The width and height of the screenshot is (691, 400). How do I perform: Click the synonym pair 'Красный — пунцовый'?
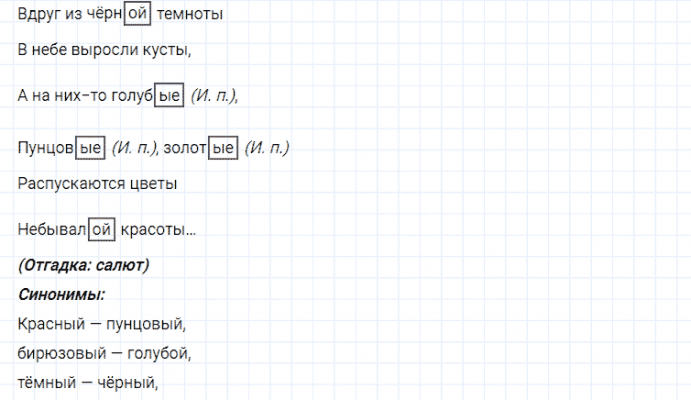[x=102, y=324]
